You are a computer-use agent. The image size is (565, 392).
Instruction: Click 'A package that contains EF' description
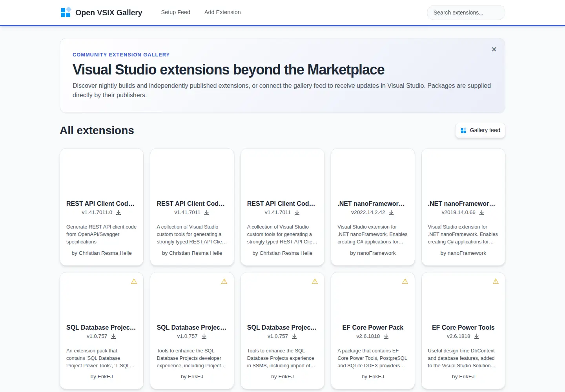click(373, 358)
